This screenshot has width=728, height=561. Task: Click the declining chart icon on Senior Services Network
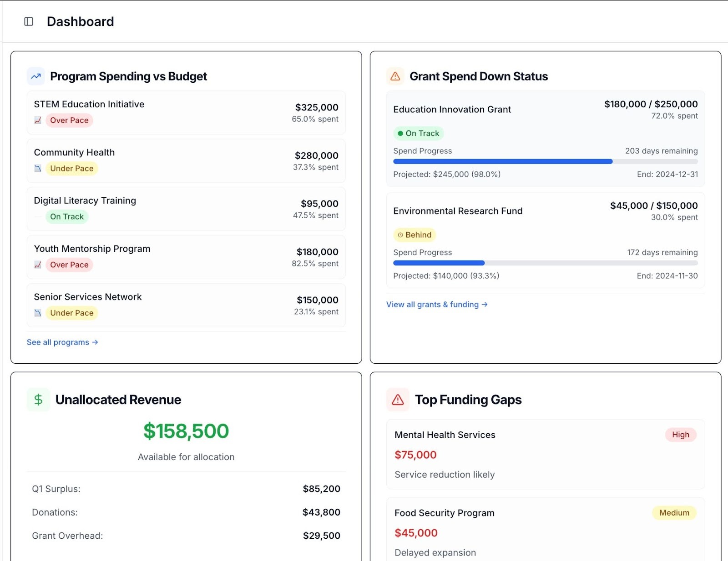pos(38,313)
